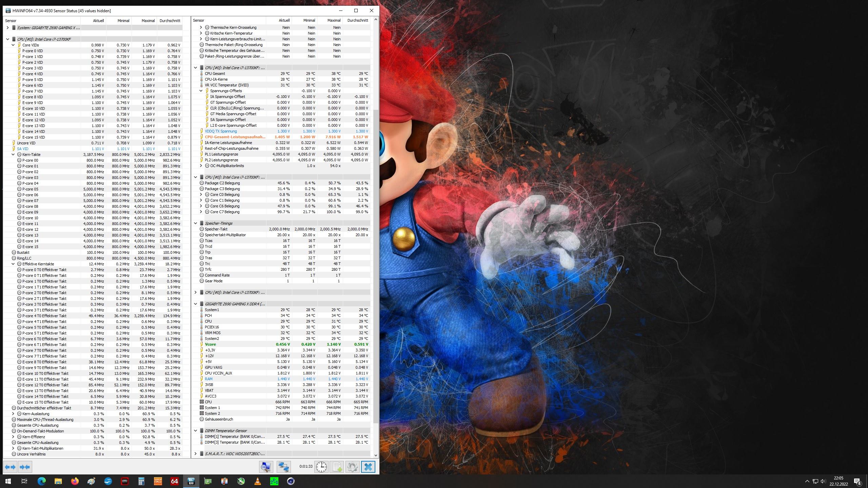The height and width of the screenshot is (488, 868).
Task: Click the right pane Sensor column header
Action: point(229,20)
